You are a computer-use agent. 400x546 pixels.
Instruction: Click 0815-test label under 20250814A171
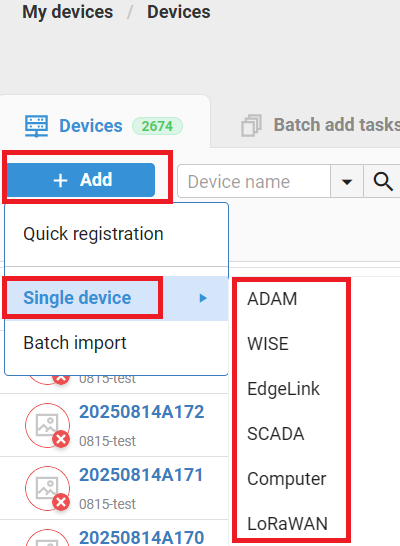107,504
